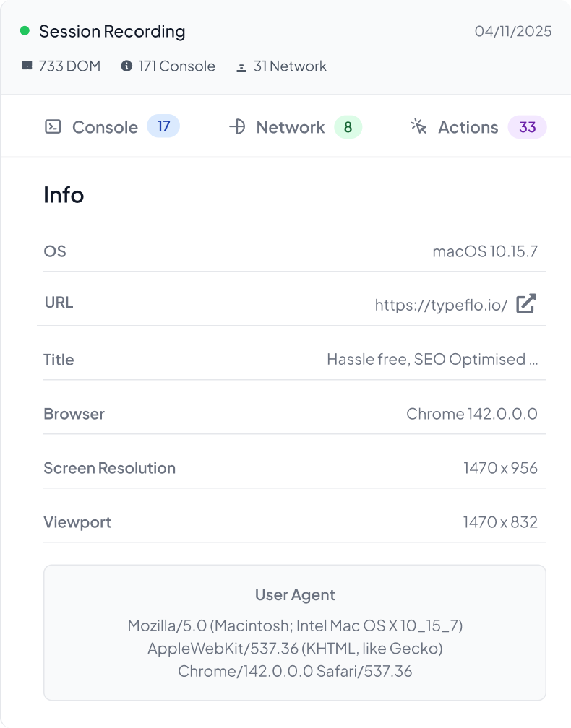The height and width of the screenshot is (728, 571).
Task: Click the Network download icon in header
Action: tap(241, 66)
